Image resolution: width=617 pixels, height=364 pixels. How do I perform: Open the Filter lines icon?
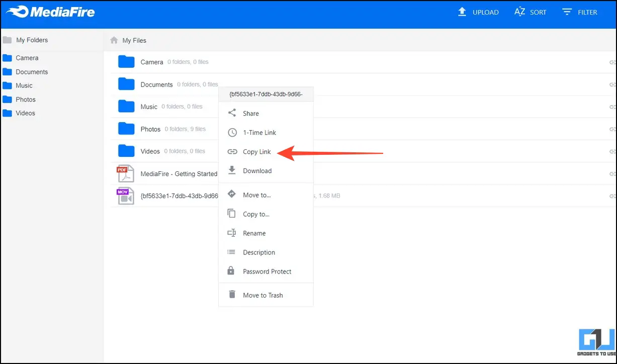point(567,12)
